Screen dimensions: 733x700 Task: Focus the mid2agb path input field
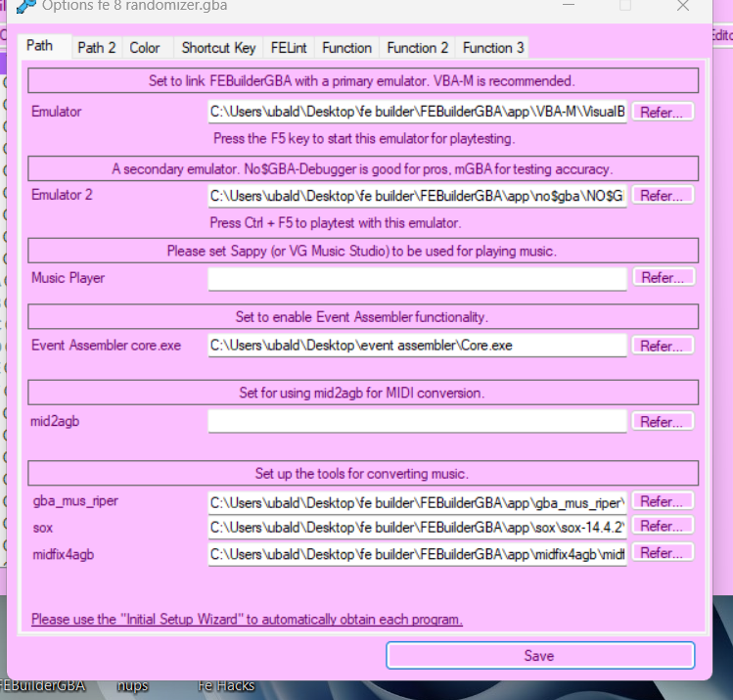coord(417,422)
